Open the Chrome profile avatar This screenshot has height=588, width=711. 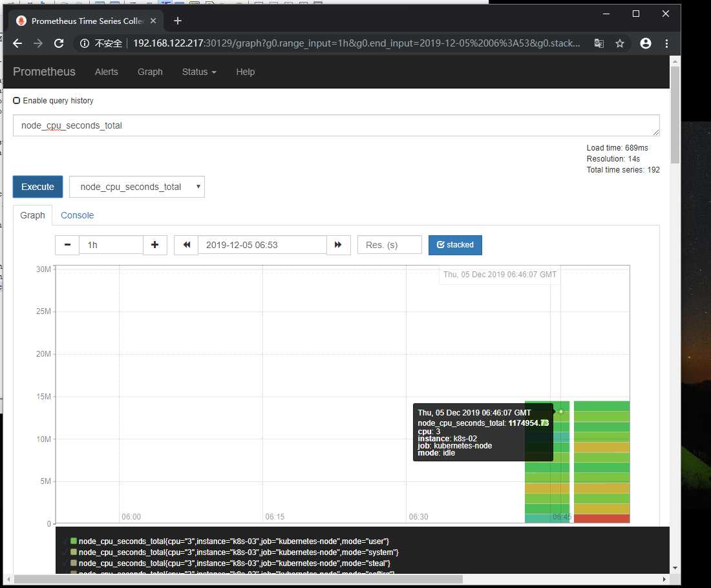pyautogui.click(x=646, y=43)
